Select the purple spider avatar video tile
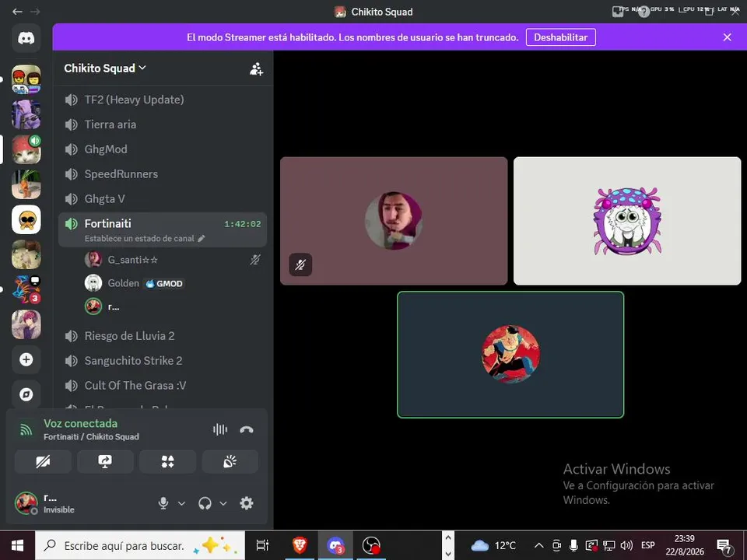The image size is (747, 560). click(627, 221)
